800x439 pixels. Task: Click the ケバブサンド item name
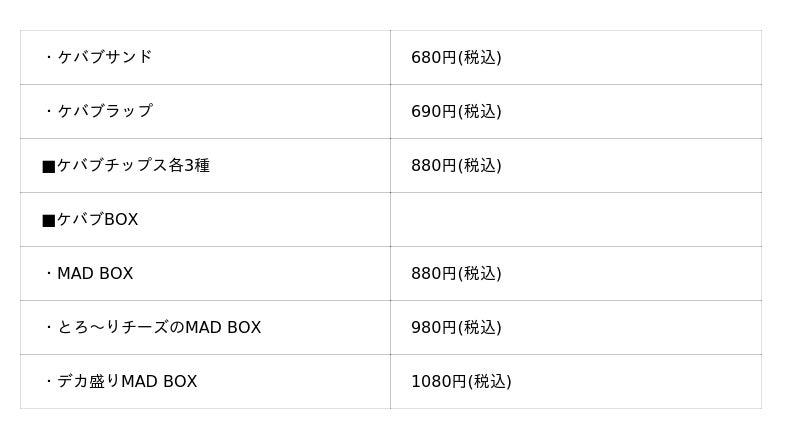104,57
